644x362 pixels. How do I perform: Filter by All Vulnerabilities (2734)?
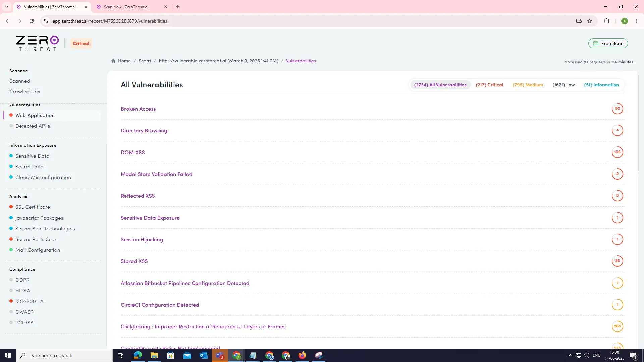point(440,85)
